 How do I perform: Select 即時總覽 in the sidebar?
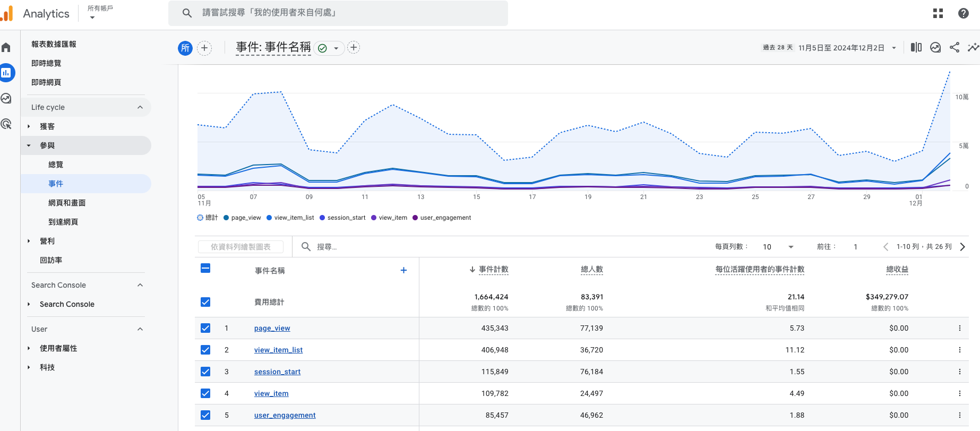46,63
